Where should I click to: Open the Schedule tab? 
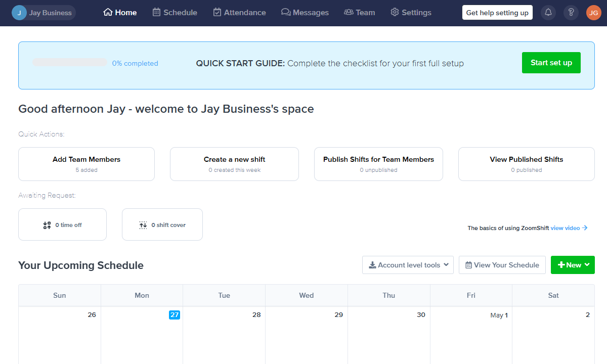tap(175, 13)
